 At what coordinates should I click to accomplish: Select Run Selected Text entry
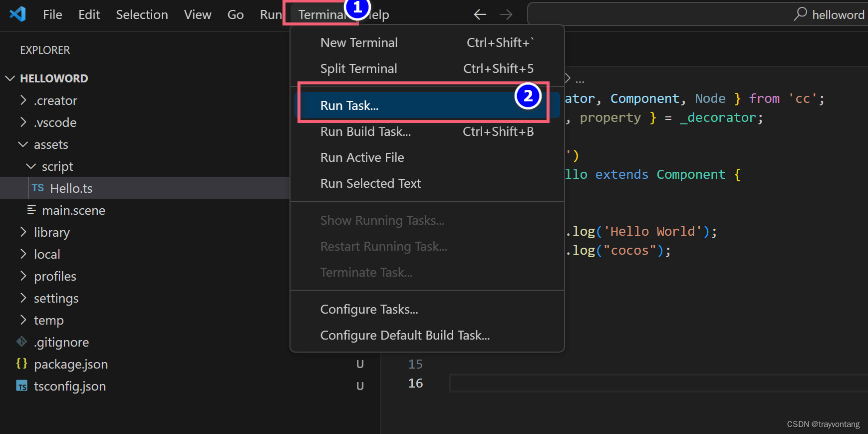427,183
